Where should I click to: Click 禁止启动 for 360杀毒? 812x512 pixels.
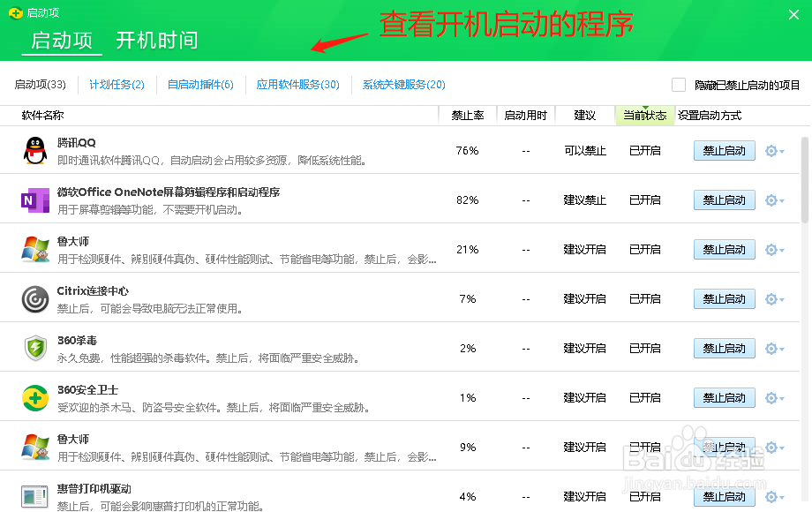[724, 349]
